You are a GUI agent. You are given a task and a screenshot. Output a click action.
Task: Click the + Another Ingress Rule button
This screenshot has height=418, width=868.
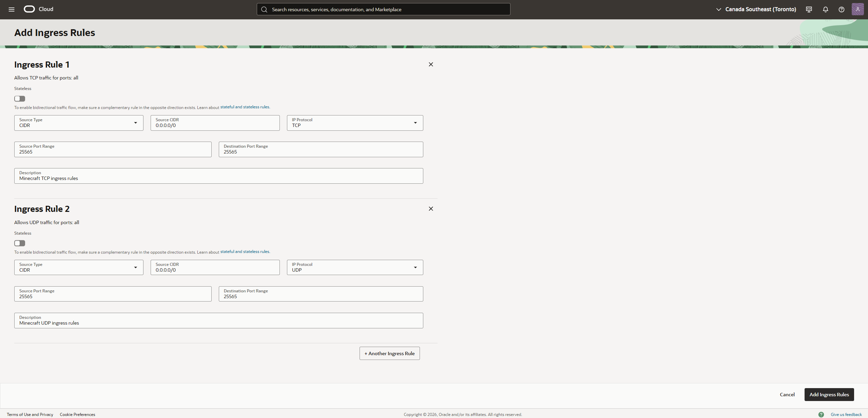[x=389, y=353]
